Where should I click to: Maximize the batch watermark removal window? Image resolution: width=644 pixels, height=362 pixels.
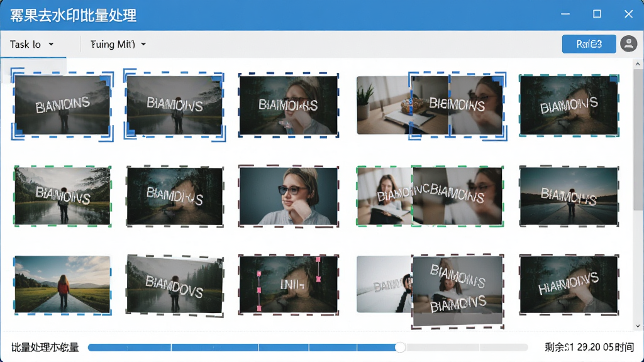click(x=597, y=14)
